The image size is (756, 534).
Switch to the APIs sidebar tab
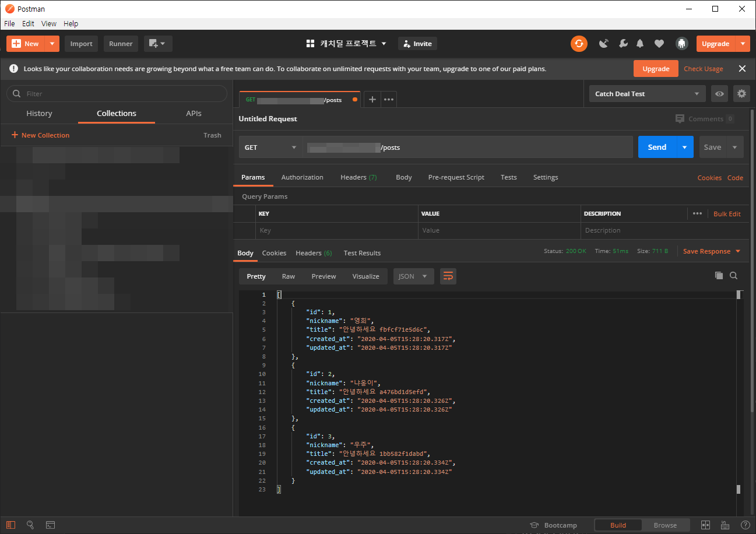[194, 114]
